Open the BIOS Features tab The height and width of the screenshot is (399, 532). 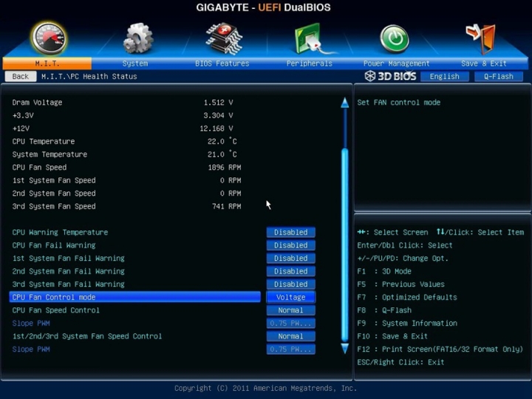[x=222, y=64]
